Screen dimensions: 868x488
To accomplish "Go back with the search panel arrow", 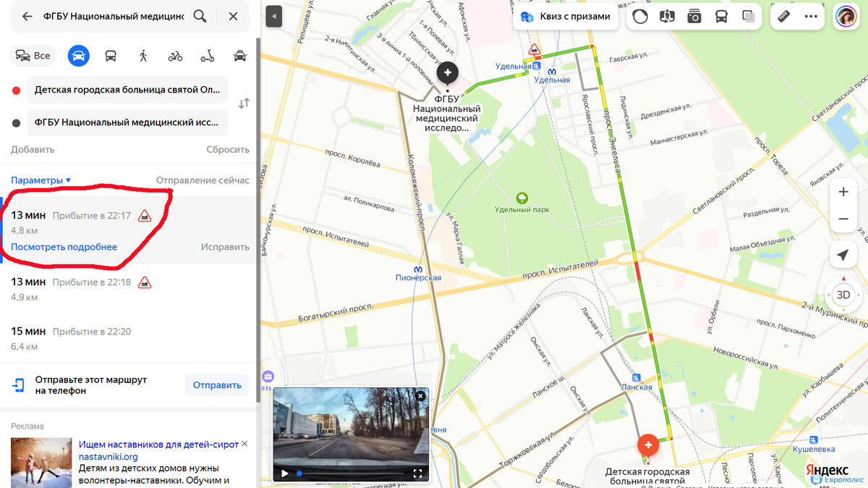I will click(27, 16).
